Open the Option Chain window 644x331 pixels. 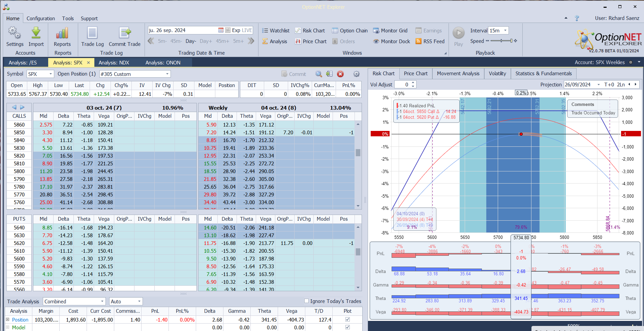(x=350, y=30)
